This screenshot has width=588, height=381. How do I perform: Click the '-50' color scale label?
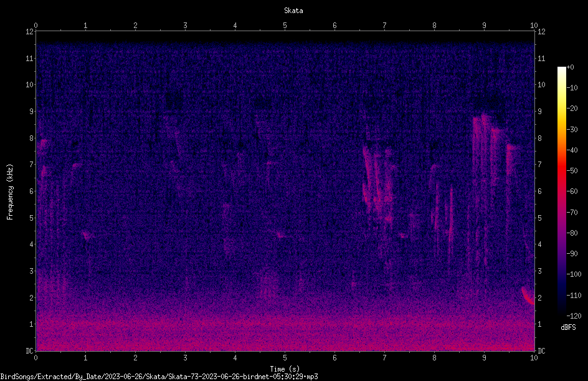pos(572,170)
